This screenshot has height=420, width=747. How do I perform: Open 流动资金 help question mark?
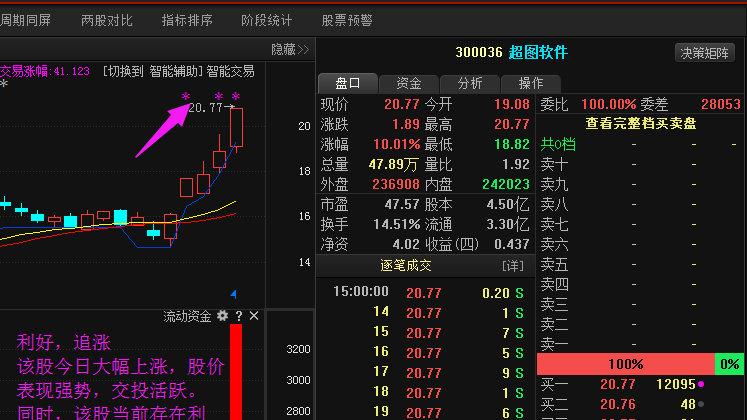pyautogui.click(x=239, y=316)
